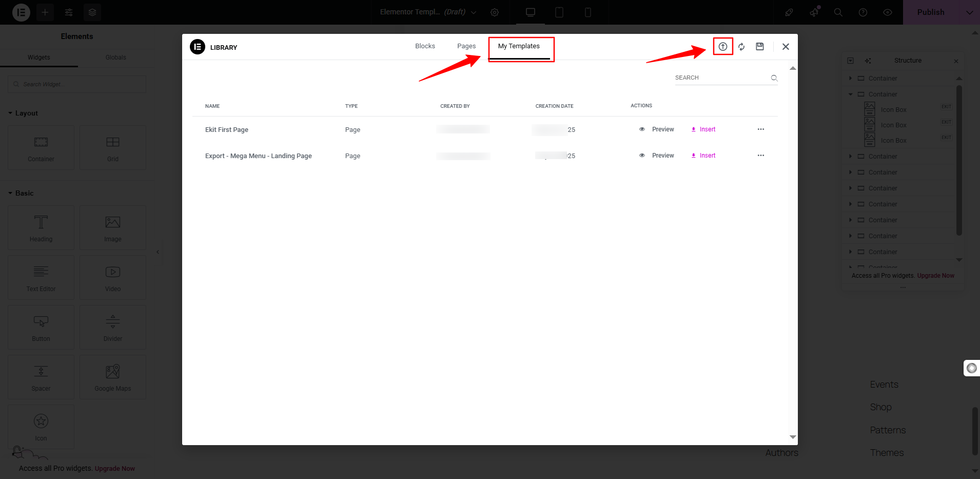Switch to Widgets tab in Elements panel
This screenshot has height=479, width=980.
tap(39, 58)
